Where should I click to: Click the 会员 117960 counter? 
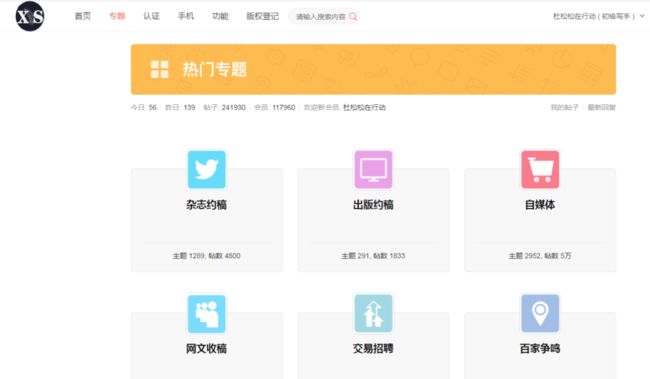point(275,107)
